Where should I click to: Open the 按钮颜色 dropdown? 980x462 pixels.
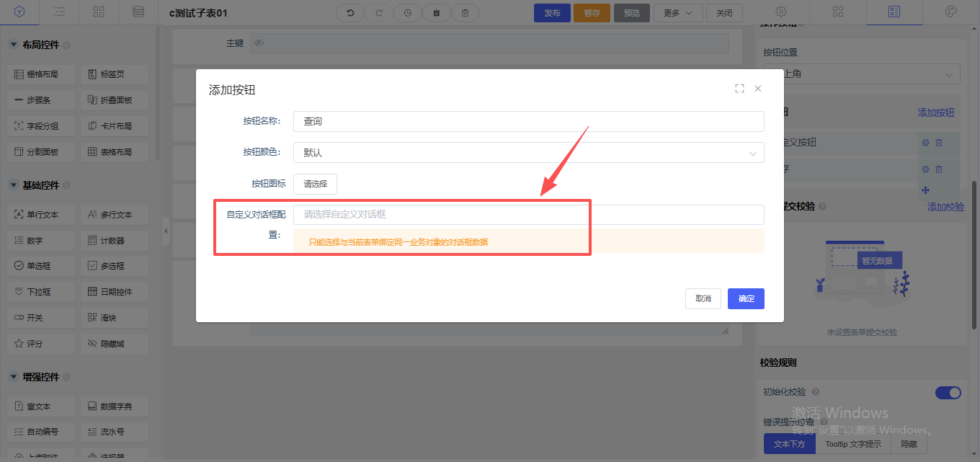pos(528,153)
